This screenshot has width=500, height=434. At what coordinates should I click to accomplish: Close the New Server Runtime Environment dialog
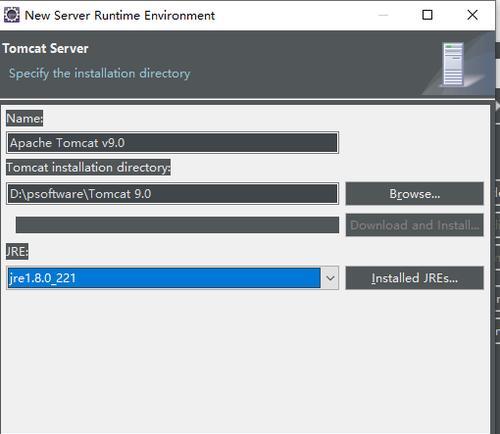click(472, 15)
